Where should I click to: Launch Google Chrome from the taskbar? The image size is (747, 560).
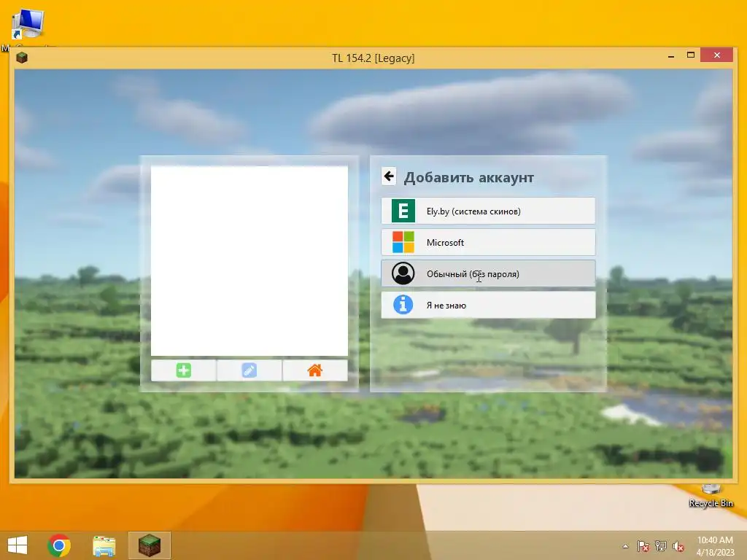click(x=59, y=545)
